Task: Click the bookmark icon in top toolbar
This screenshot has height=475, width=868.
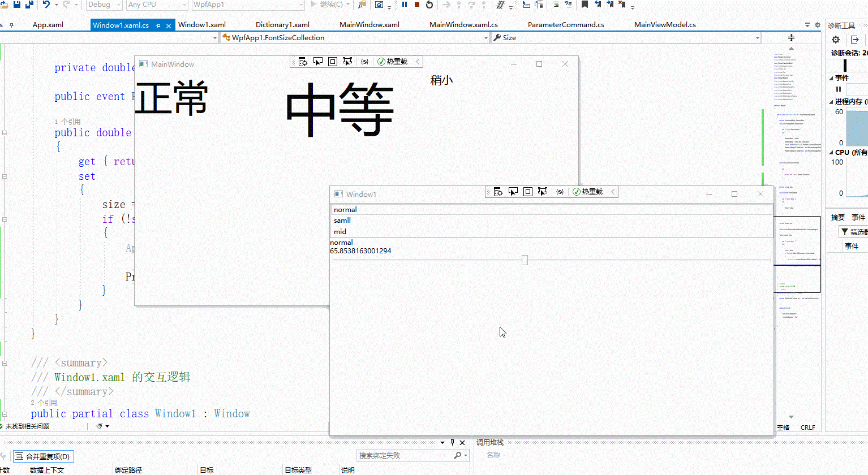Action: [x=585, y=5]
